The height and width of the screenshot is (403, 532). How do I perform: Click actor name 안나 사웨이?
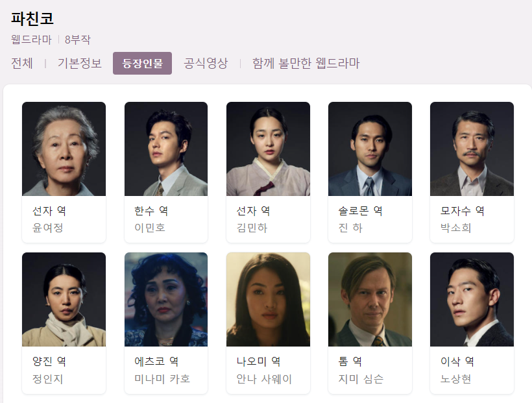click(264, 378)
